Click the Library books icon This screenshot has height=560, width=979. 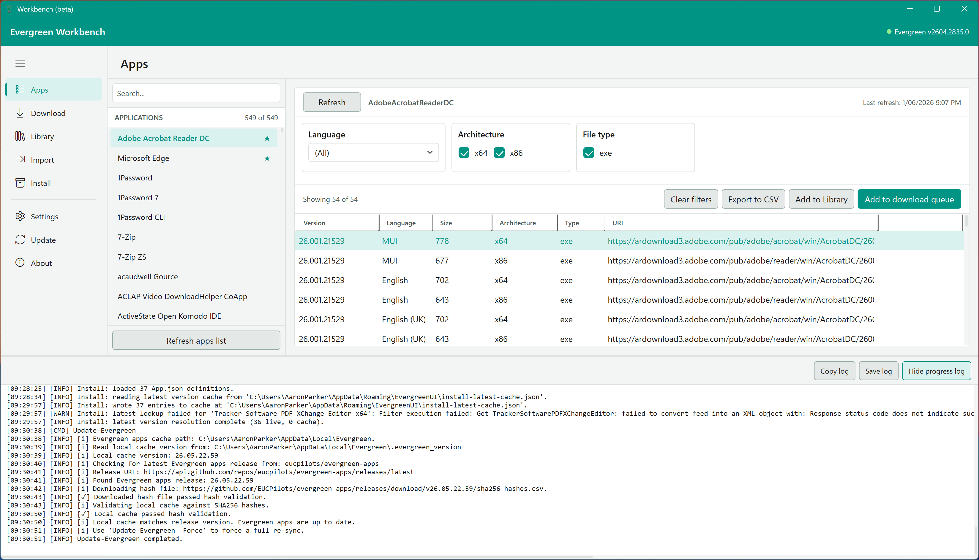[20, 136]
